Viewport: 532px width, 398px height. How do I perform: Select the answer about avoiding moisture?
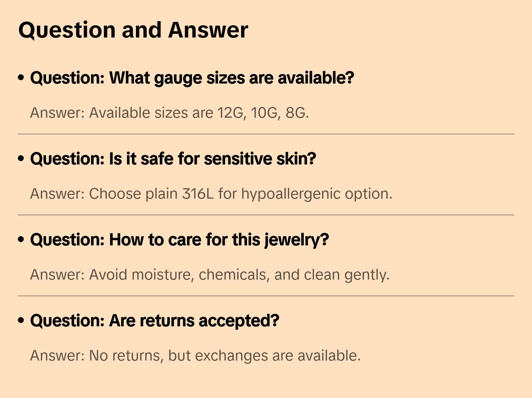click(210, 275)
